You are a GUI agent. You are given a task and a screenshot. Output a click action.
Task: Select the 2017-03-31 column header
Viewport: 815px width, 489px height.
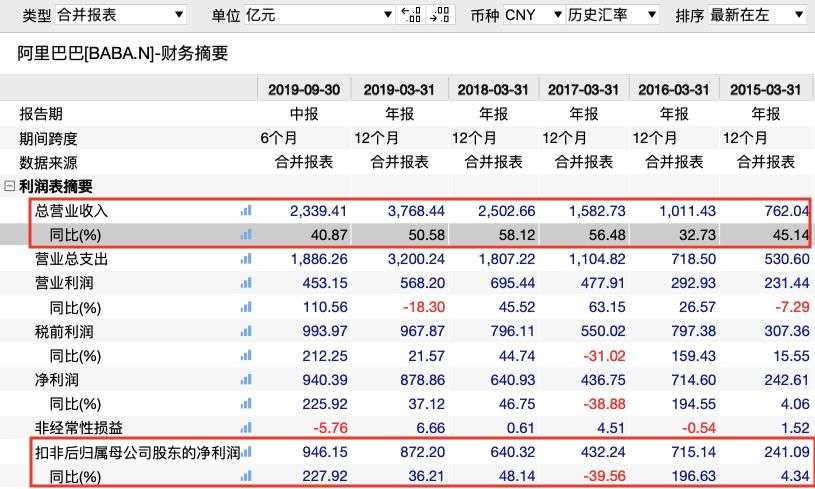point(583,89)
